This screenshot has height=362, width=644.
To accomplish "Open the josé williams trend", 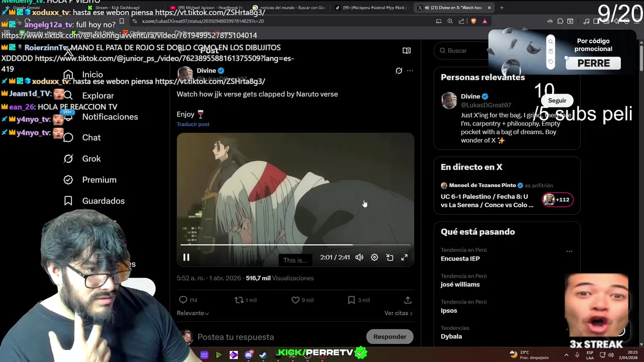I will 460,285.
